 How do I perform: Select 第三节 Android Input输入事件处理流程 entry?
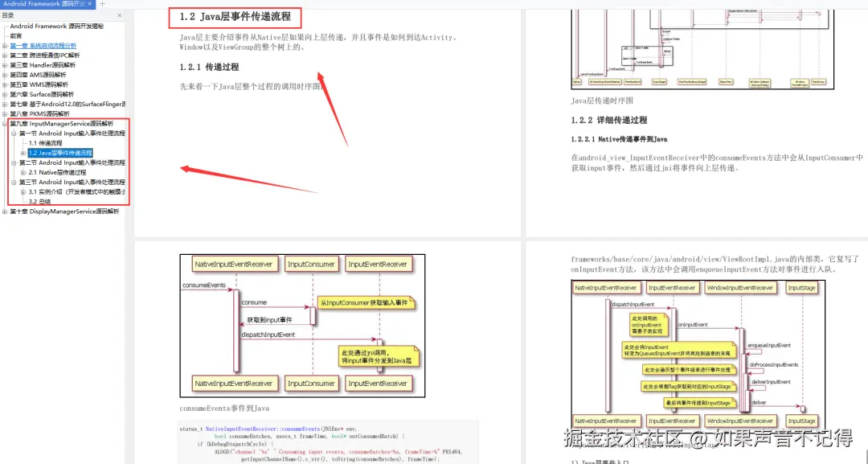(x=72, y=183)
